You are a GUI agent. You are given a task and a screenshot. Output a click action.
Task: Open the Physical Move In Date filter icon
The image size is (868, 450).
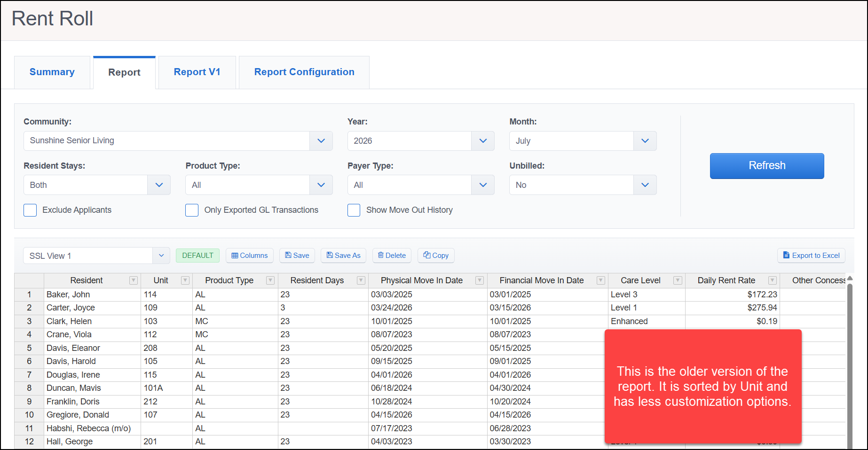pos(480,280)
